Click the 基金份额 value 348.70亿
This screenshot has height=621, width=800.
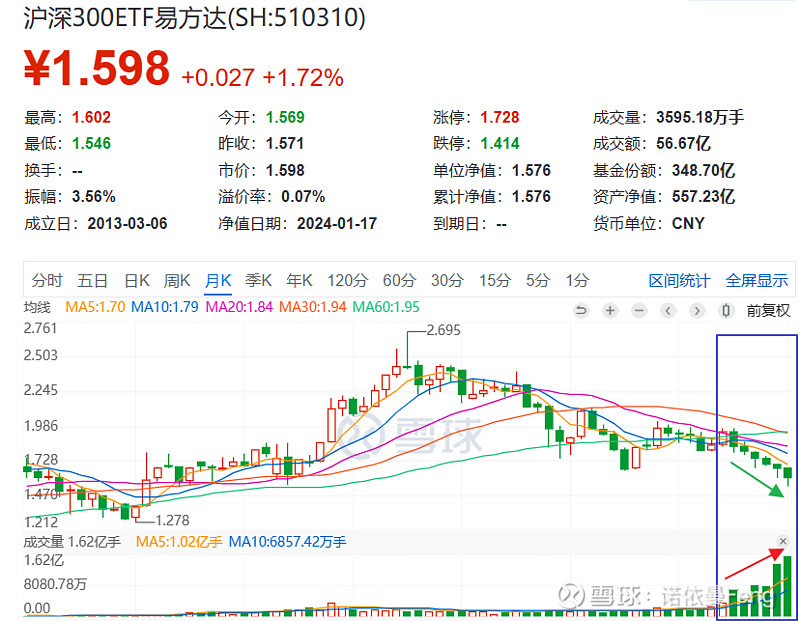click(x=704, y=170)
